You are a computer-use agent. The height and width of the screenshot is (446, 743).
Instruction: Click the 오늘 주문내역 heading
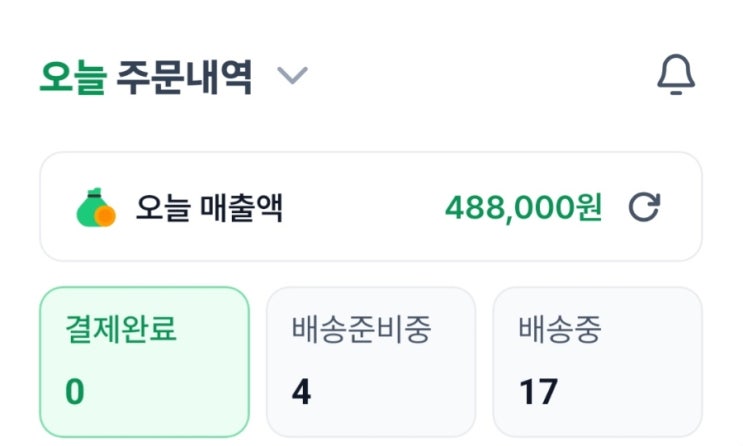coord(145,77)
